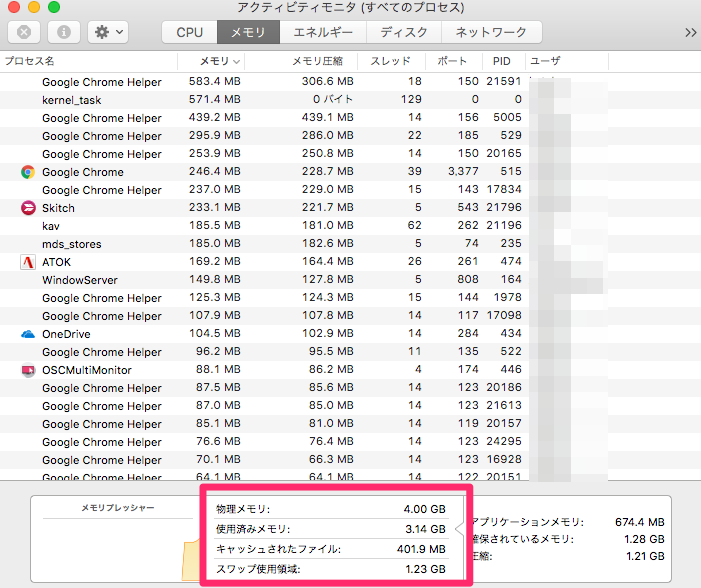The width and height of the screenshot is (701, 588).
Task: Click the アプリケーションメモリ 674.4 MB value
Action: 640,522
